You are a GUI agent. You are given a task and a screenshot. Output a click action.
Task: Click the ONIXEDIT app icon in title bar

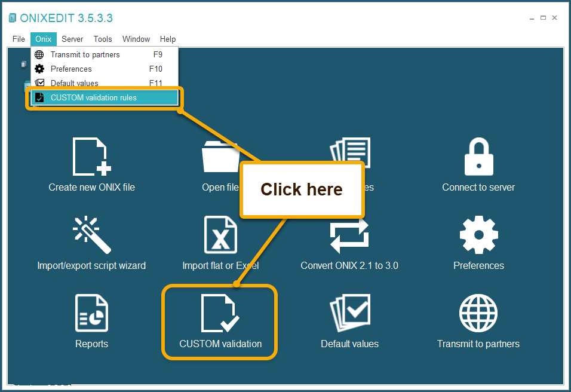13,18
